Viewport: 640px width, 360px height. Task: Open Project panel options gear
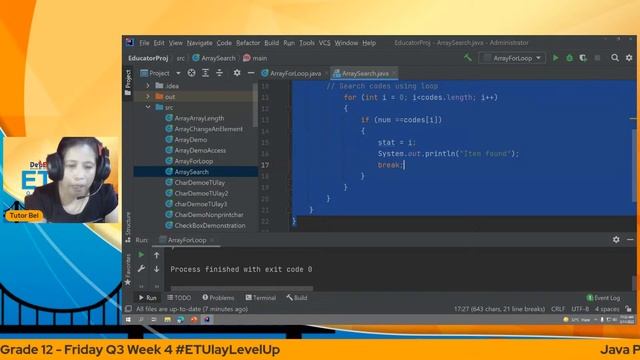pyautogui.click(x=237, y=73)
